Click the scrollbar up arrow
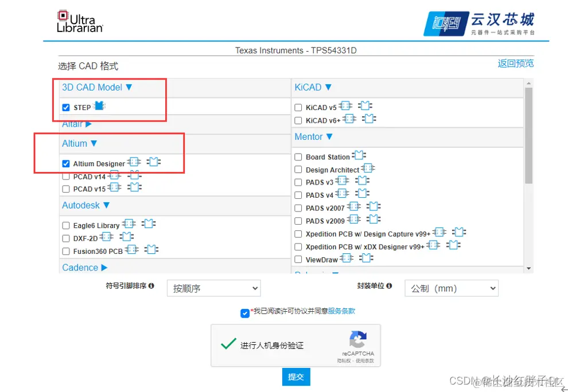This screenshot has width=568, height=392. [x=528, y=83]
